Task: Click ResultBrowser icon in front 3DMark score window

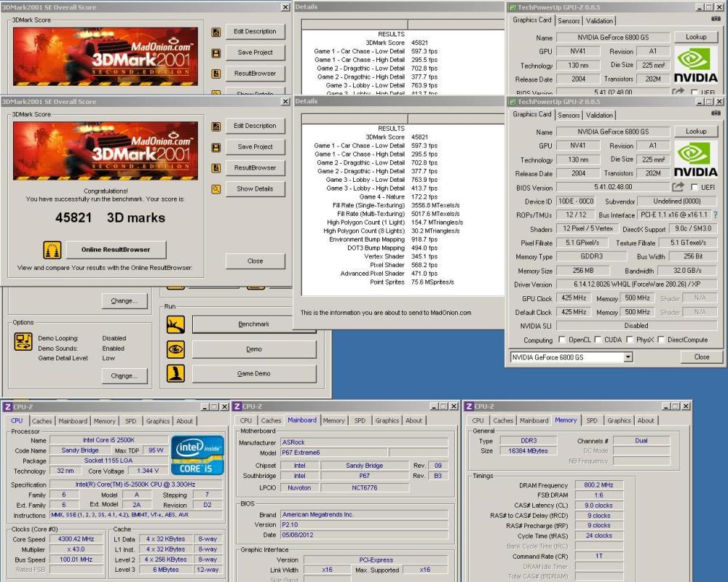Action: click(216, 168)
